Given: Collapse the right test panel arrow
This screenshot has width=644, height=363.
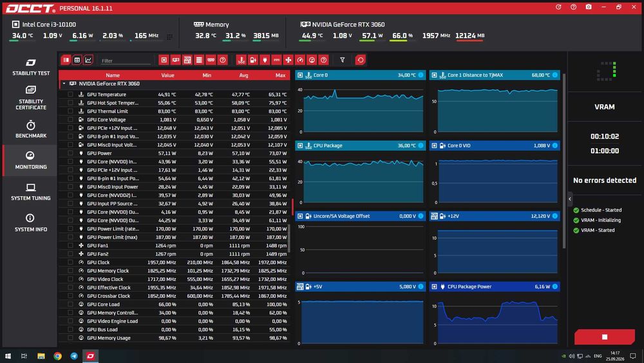Looking at the screenshot, I should pyautogui.click(x=570, y=199).
